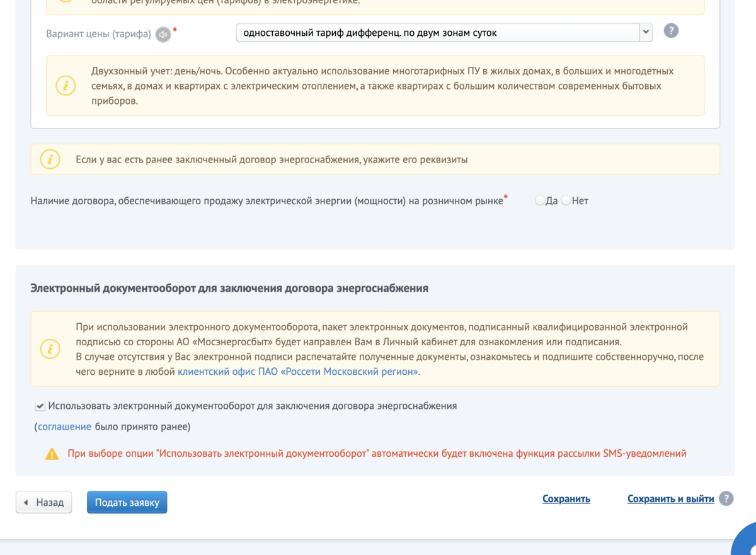Play audio hint next to Вариант цены (тарифа)
Screen dimensions: 756x555
[x=163, y=34]
